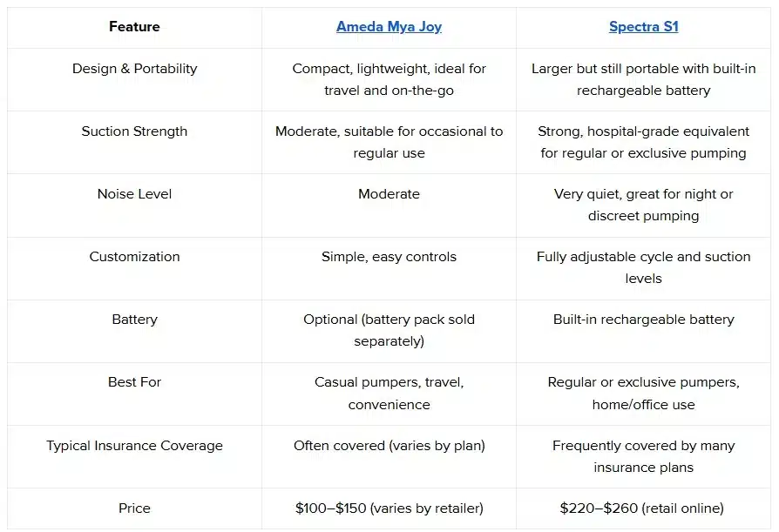
Task: Click the Noise Level row label
Action: click(134, 194)
